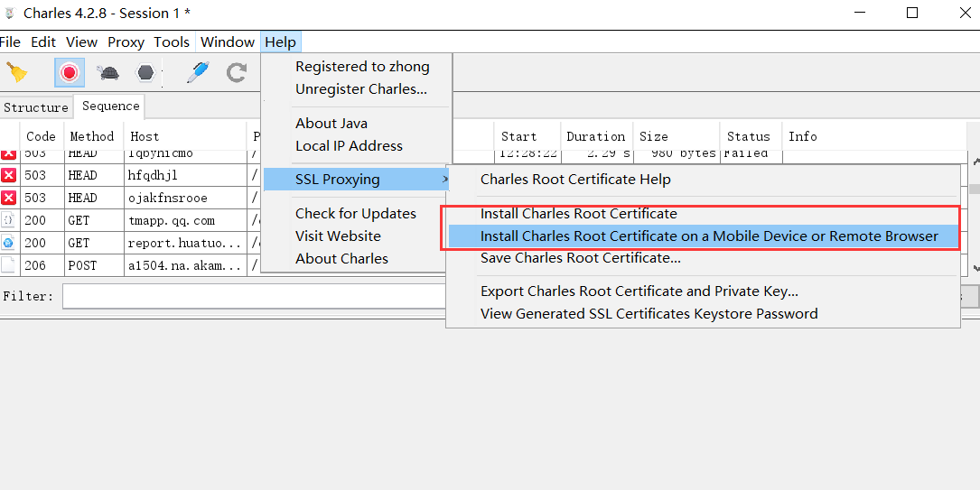Select the tmapp.qq.com host cell
Screen dimensions: 980x490
click(186, 220)
